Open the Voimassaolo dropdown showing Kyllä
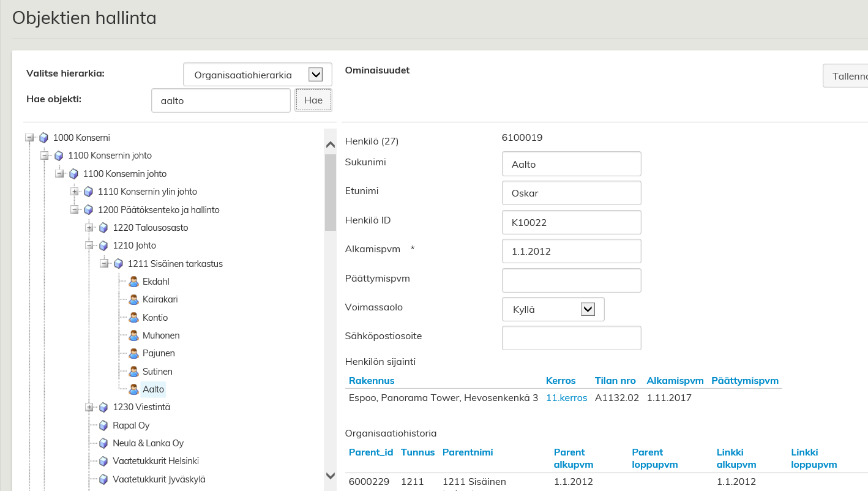The height and width of the screenshot is (491, 868). (587, 309)
